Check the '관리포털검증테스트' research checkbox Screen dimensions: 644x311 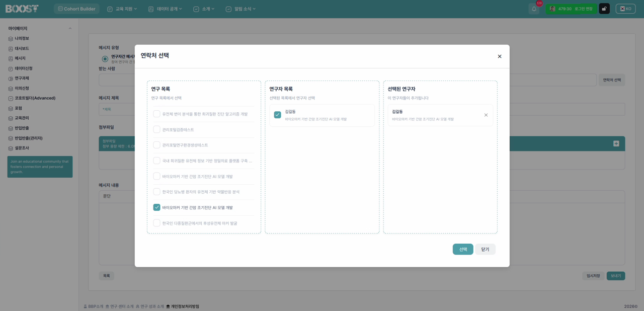click(x=156, y=129)
